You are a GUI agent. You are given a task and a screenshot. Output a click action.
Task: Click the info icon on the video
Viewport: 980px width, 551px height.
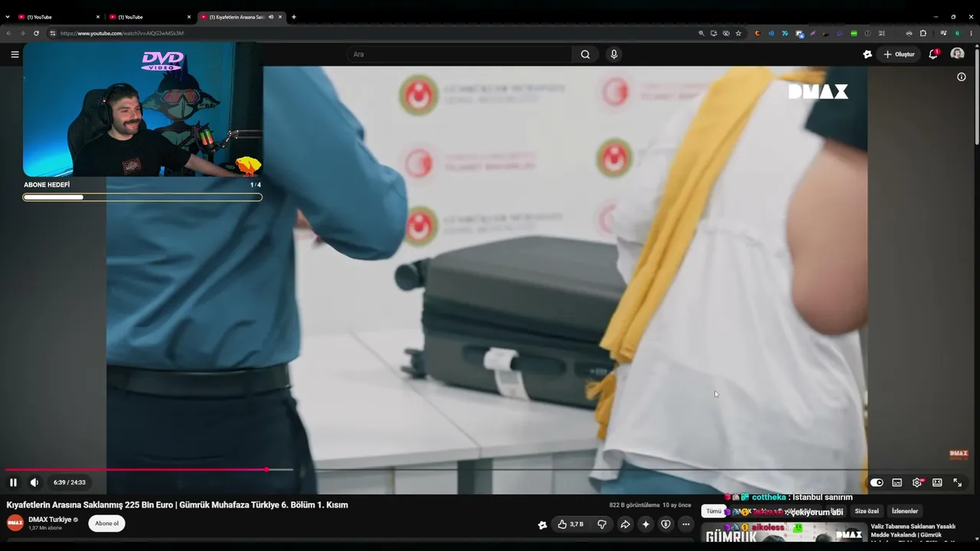coord(962,77)
